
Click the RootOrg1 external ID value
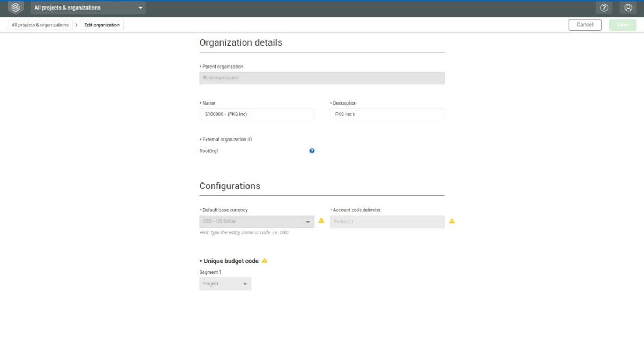[x=209, y=151]
